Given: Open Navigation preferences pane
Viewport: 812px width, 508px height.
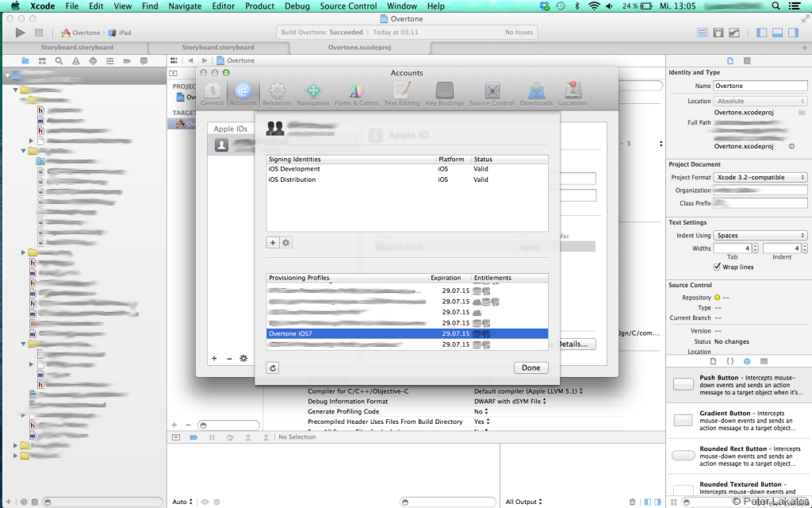Looking at the screenshot, I should pos(312,94).
